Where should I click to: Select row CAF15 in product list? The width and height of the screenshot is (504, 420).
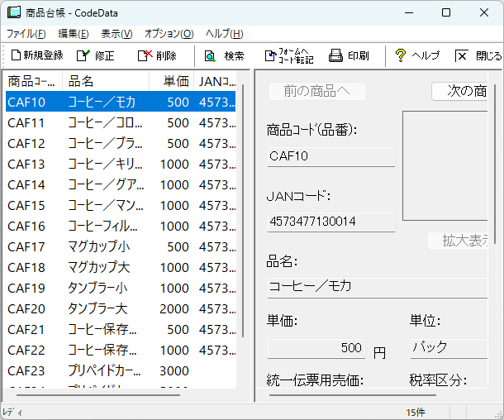(121, 206)
